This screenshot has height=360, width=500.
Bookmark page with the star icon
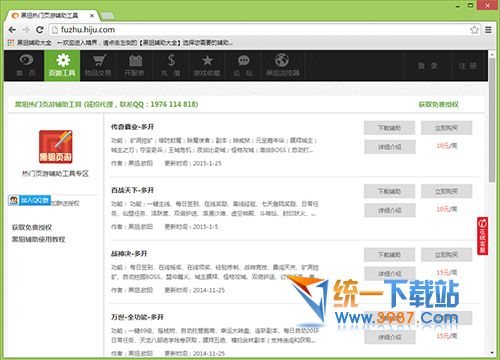(474, 30)
